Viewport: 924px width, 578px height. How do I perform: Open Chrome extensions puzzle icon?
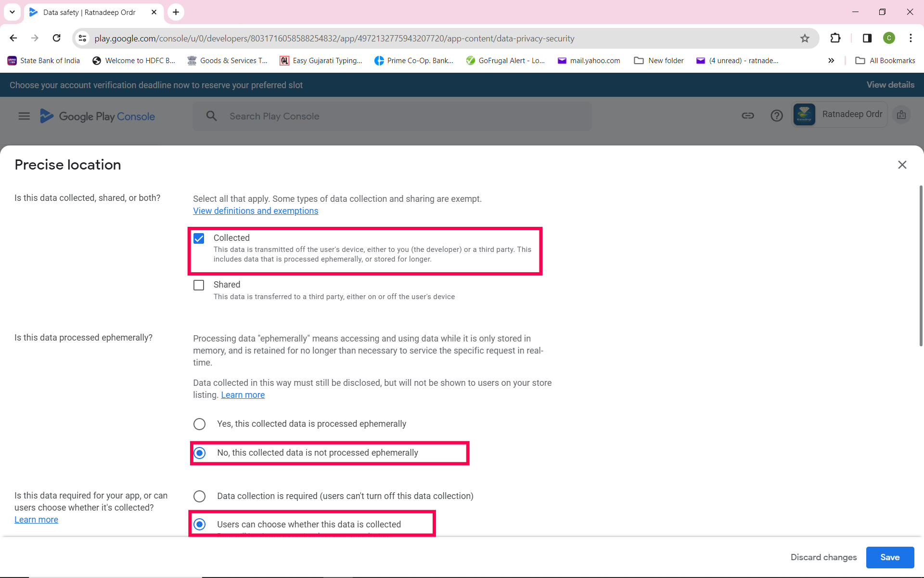point(835,38)
